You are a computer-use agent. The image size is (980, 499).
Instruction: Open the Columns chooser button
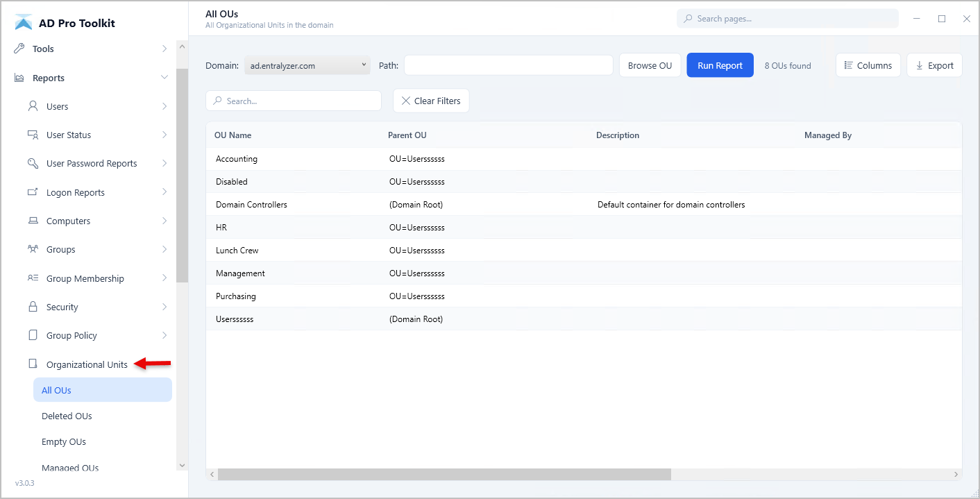click(x=868, y=66)
